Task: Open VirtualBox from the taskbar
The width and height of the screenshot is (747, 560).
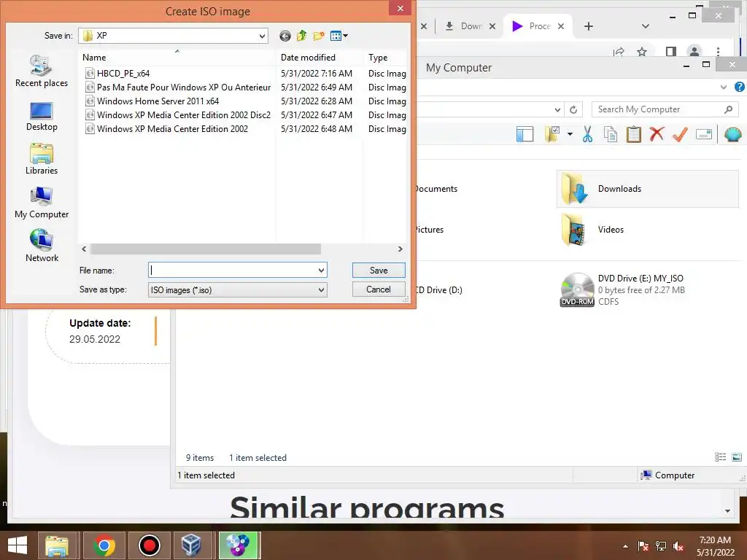Action: click(x=192, y=545)
